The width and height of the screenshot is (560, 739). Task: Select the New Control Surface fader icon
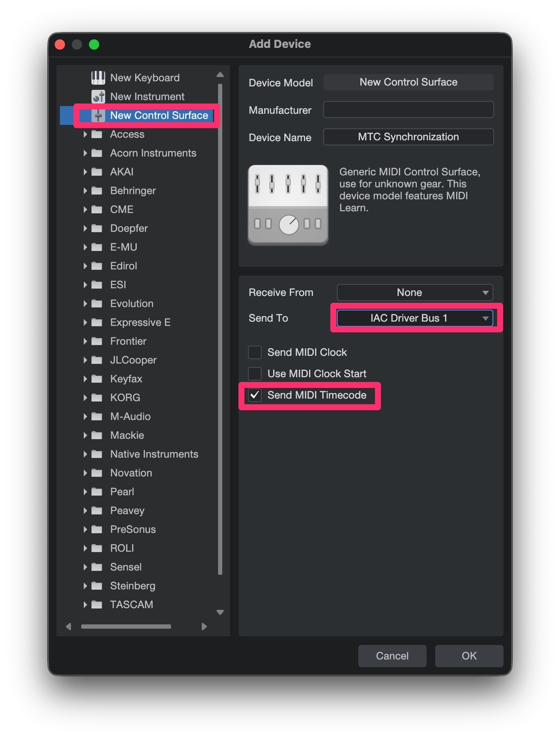98,115
